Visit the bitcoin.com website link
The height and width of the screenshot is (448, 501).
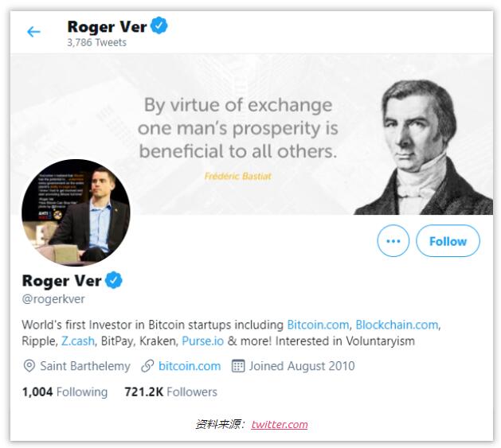190,366
